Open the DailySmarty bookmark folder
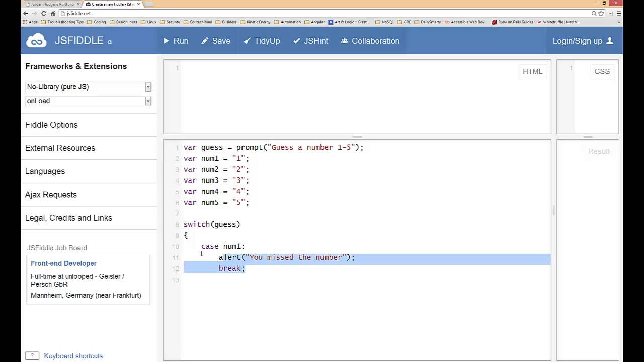 pos(428,22)
